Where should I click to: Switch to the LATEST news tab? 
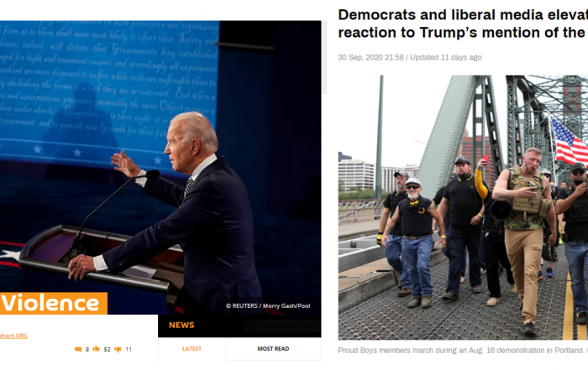192,349
